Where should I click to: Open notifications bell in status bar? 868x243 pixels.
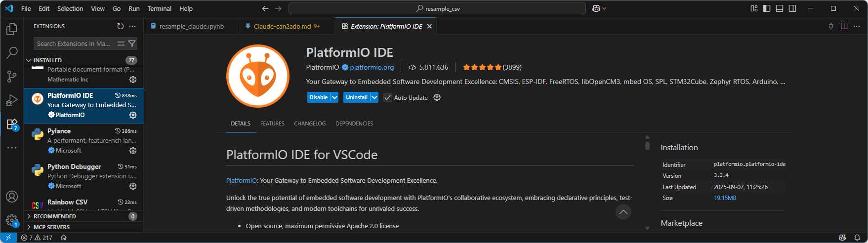857,238
